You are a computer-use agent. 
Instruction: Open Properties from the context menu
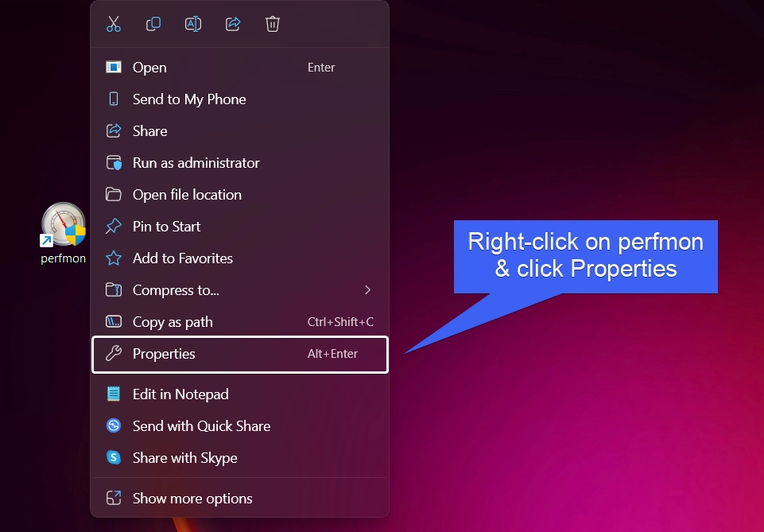coord(240,354)
